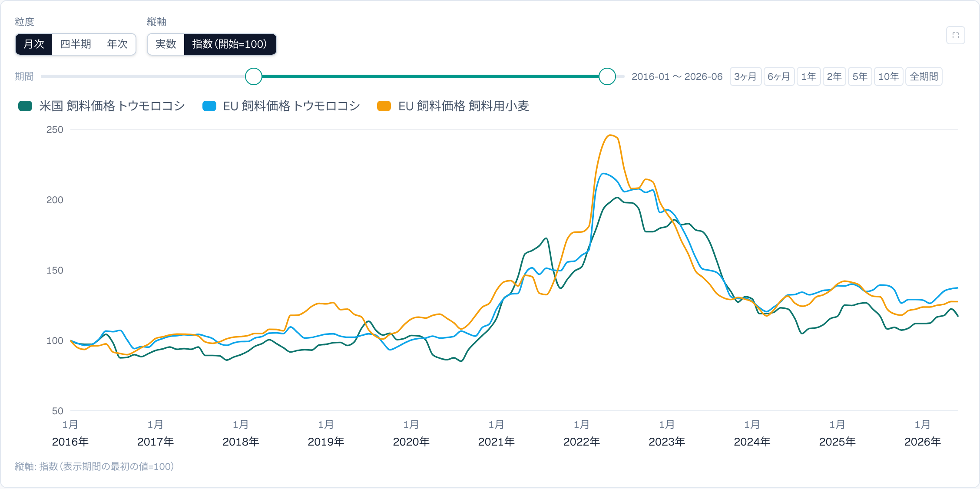Image resolution: width=980 pixels, height=489 pixels.
Task: Click the 3ヶ月 period button
Action: pos(745,76)
